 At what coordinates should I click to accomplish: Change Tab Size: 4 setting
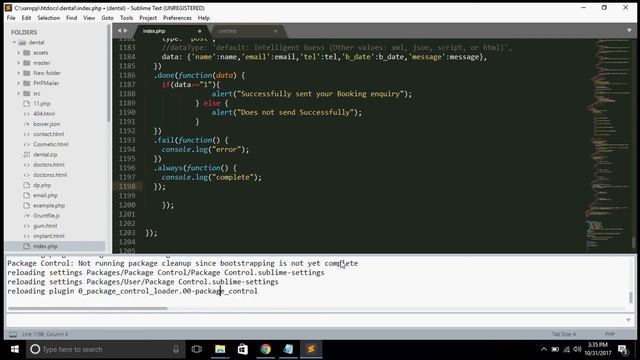pyautogui.click(x=563, y=334)
